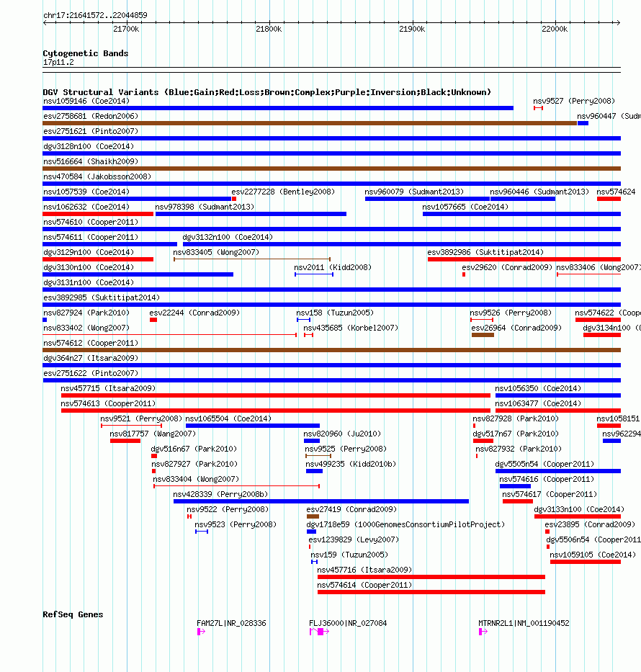Open the esv2758681 (Redon2006) variant label

pos(91,116)
